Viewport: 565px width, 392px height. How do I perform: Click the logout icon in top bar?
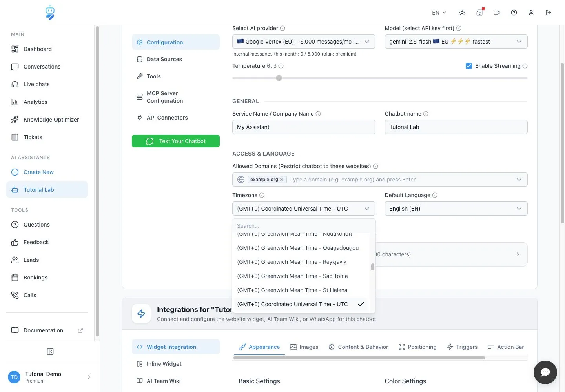coord(549,13)
